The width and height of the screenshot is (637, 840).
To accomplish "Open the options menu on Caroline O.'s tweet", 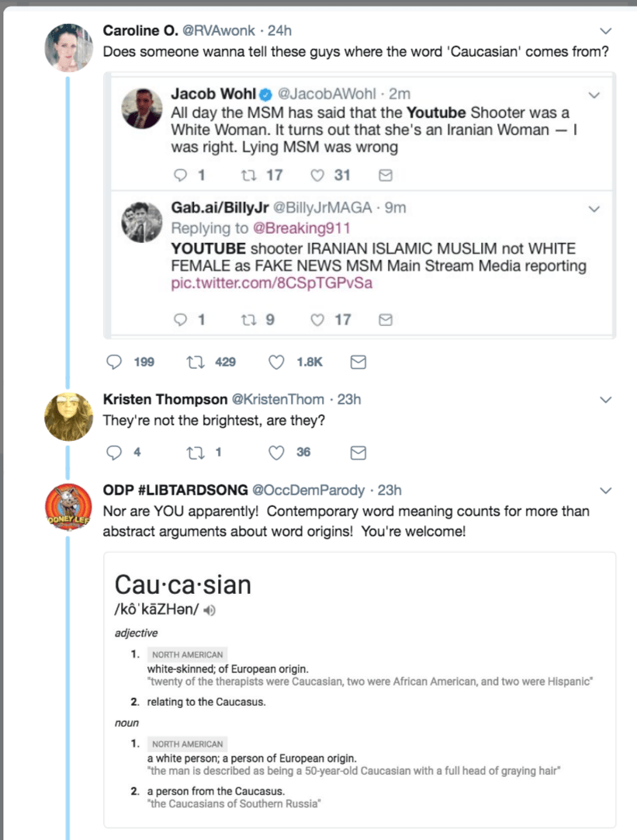I will pyautogui.click(x=604, y=30).
